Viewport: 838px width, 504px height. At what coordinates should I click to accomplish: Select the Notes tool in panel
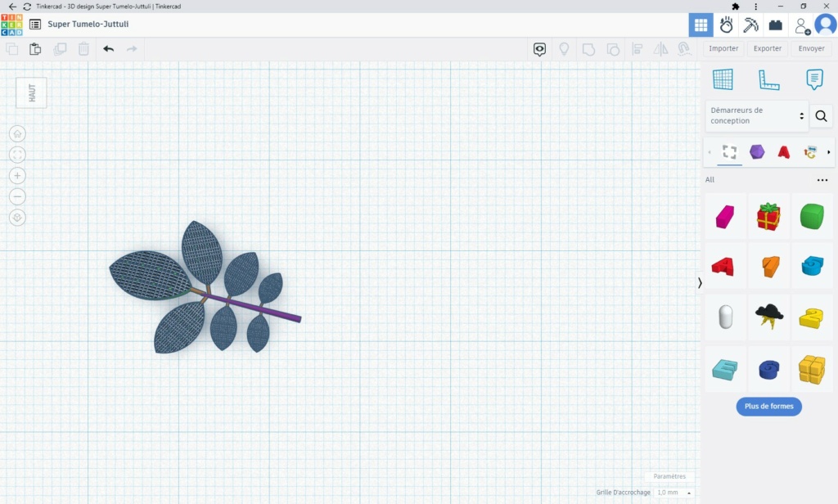[x=814, y=79]
